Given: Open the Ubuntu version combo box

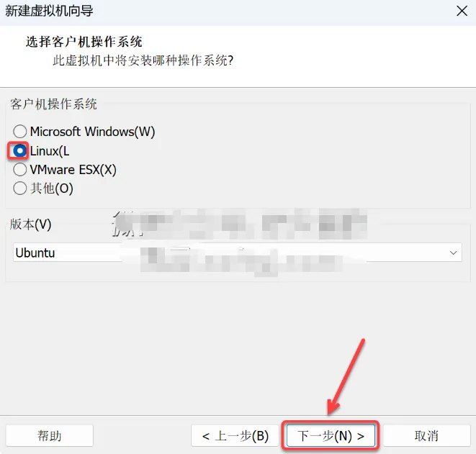Looking at the screenshot, I should [238, 253].
